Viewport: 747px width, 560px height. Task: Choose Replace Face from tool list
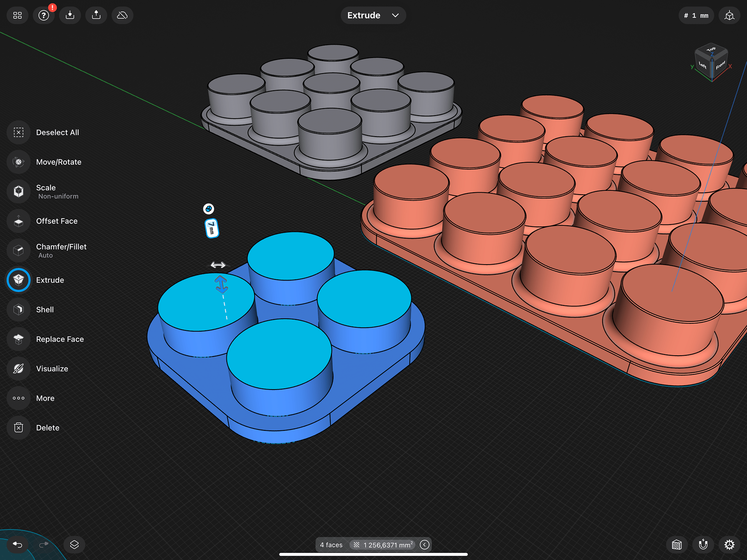[x=19, y=339]
